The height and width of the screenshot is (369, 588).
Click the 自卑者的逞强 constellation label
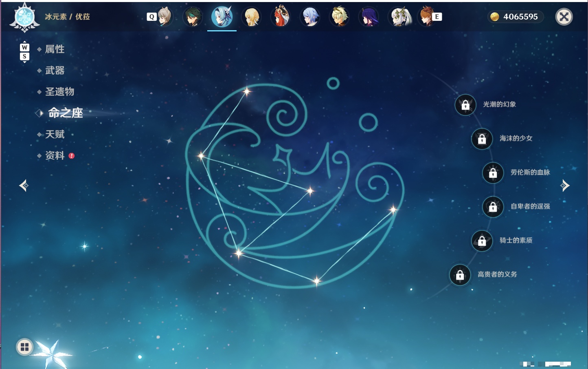(x=530, y=206)
